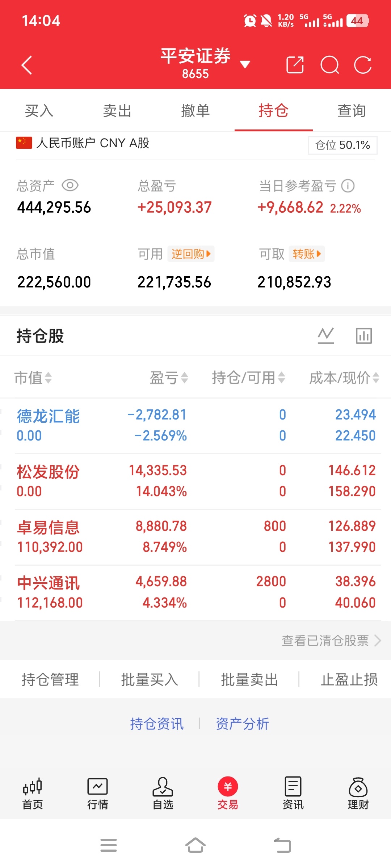
Task: Sort by 持仓/可用 column header
Action: pyautogui.click(x=249, y=378)
